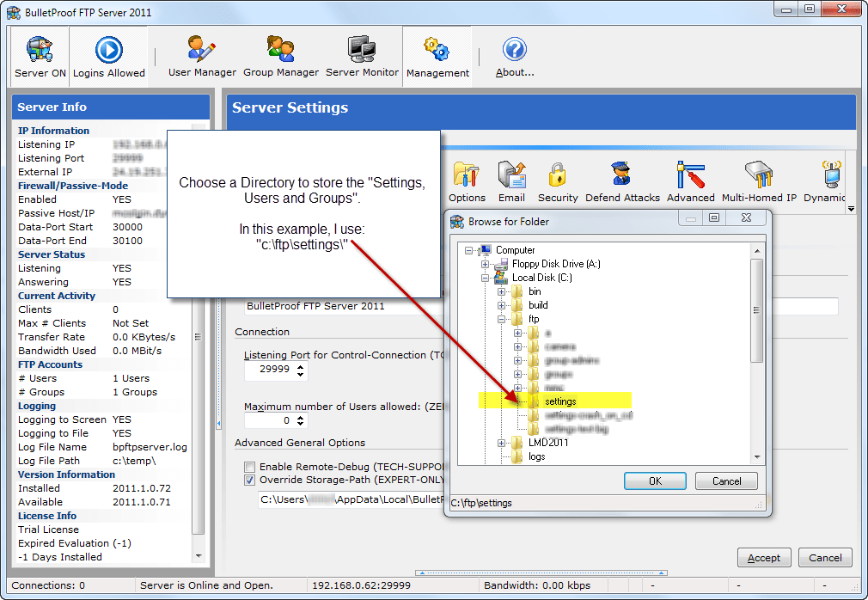Close the Browse for Folder dialog

coord(746,217)
